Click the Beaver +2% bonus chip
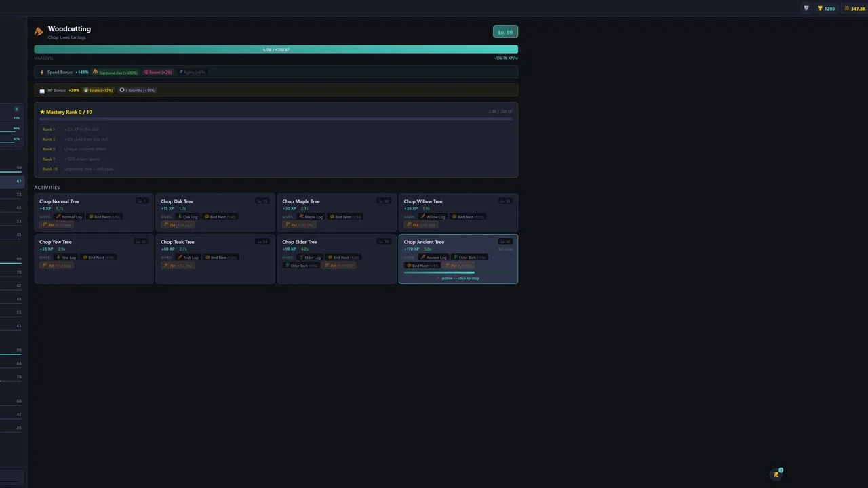Image resolution: width=868 pixels, height=488 pixels. coord(157,72)
